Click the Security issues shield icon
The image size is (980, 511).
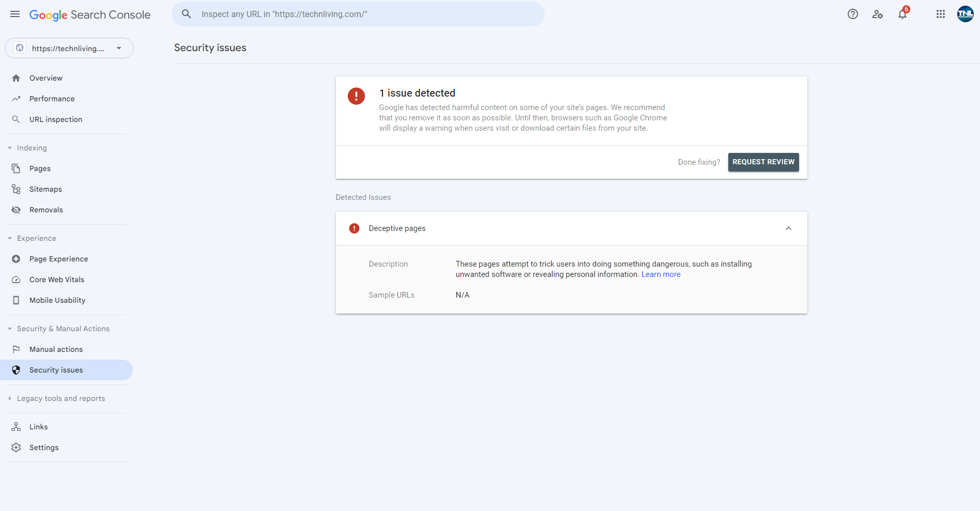[x=16, y=370]
